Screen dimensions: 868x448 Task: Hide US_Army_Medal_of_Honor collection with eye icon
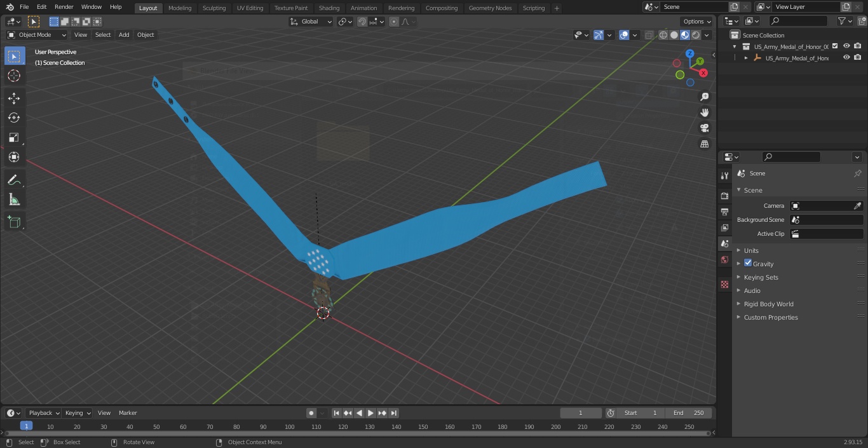(846, 46)
